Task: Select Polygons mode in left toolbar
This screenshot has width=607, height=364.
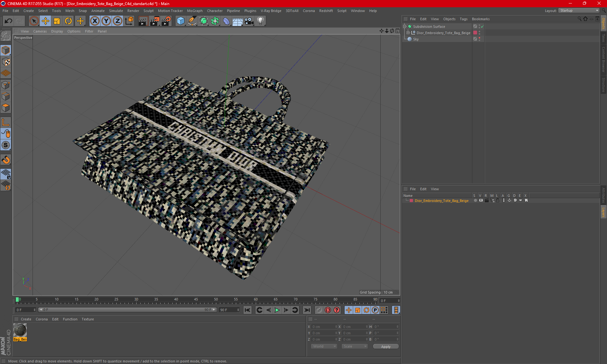Action: coord(6,108)
